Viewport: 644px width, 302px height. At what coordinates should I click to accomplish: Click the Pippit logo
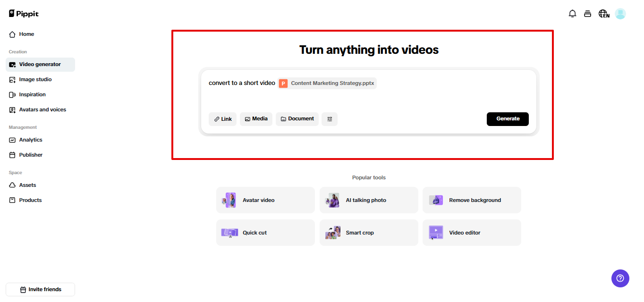23,13
